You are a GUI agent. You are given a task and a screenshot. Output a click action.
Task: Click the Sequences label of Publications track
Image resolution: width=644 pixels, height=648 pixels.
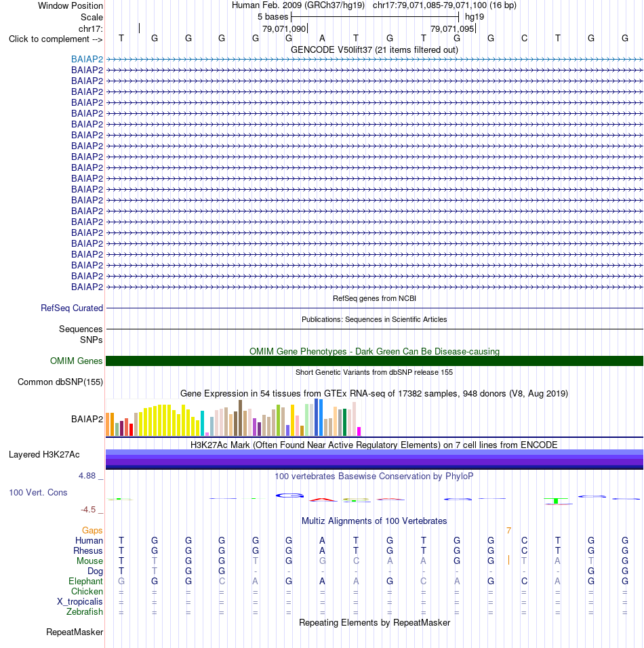(81, 329)
